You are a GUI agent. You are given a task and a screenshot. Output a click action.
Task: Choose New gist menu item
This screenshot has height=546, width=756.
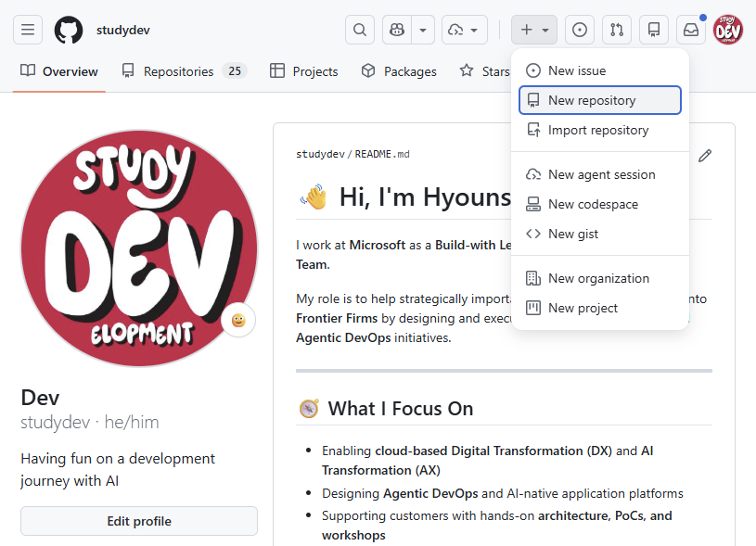600,234
